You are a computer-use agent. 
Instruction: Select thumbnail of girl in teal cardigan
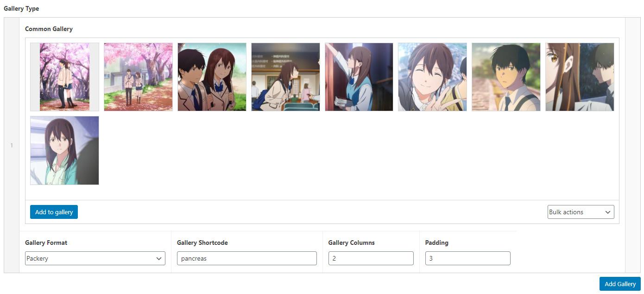point(64,150)
